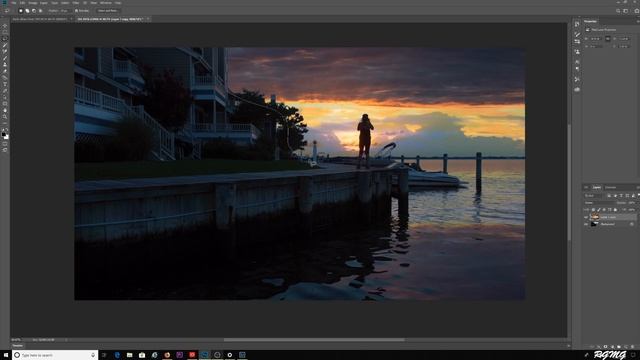The image size is (640, 360).
Task: Open Libraries cloud icon in collapsed dock
Action: click(x=577, y=89)
